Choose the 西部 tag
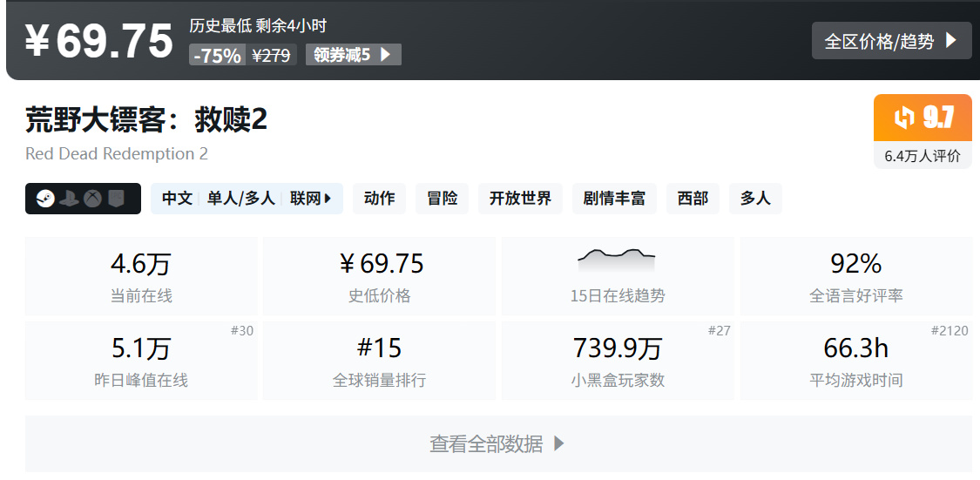 click(693, 199)
